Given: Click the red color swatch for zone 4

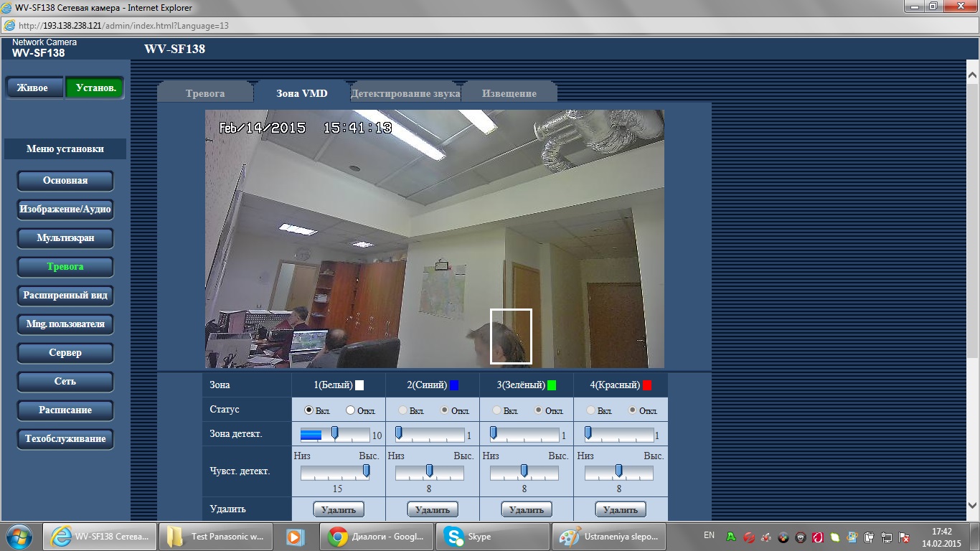Looking at the screenshot, I should click(647, 385).
